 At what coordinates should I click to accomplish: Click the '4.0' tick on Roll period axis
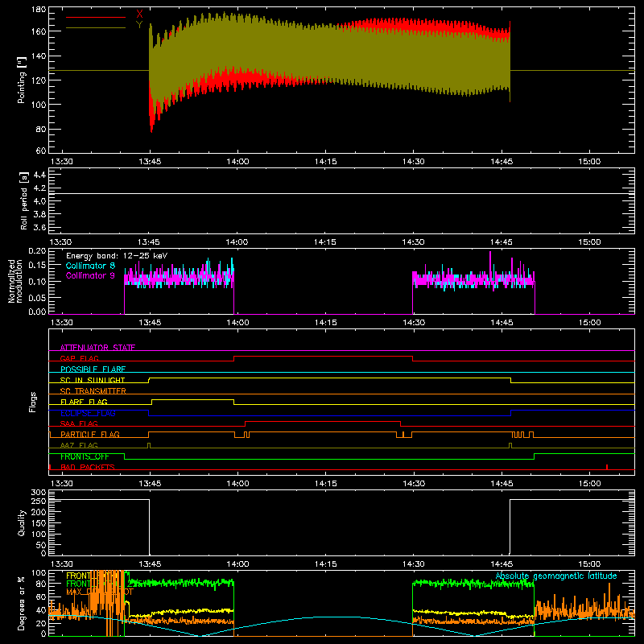(x=39, y=200)
